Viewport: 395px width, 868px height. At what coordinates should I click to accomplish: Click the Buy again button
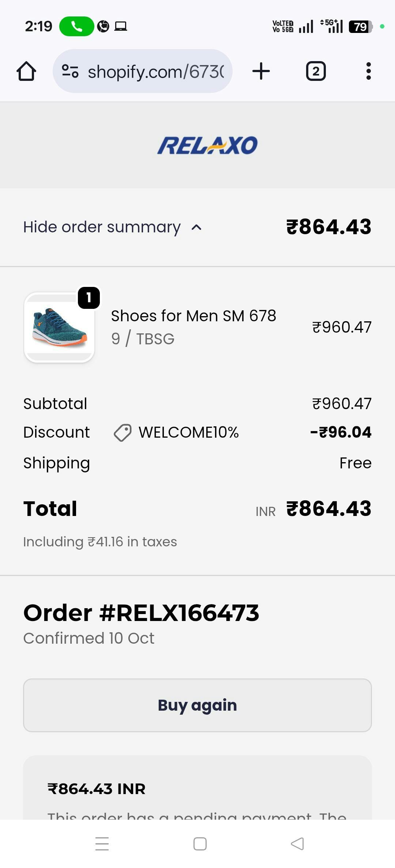point(197,705)
